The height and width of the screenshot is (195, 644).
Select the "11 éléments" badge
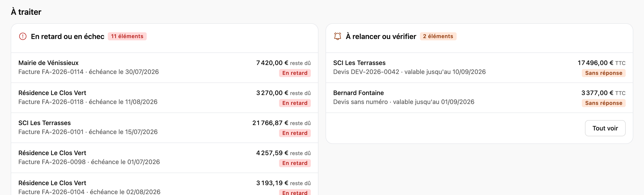127,36
